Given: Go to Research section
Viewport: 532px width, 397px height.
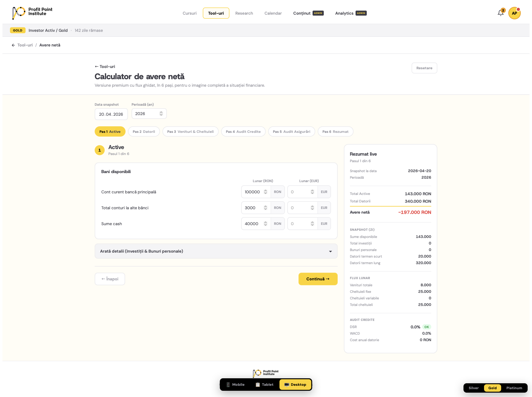Looking at the screenshot, I should pos(244,13).
